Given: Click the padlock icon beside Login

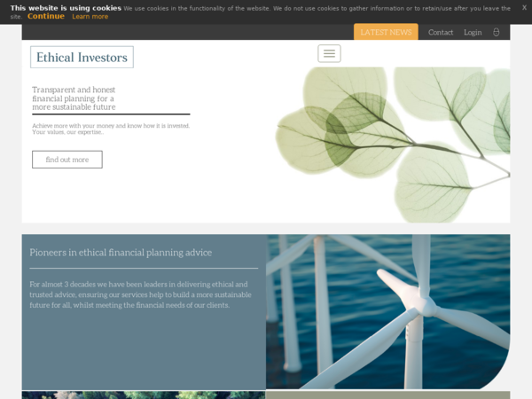Looking at the screenshot, I should pyautogui.click(x=496, y=32).
